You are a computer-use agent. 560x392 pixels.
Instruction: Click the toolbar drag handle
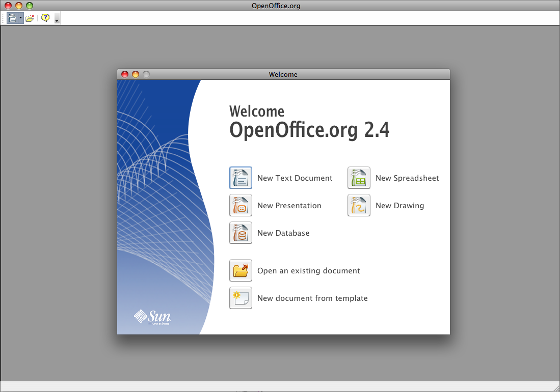3,18
